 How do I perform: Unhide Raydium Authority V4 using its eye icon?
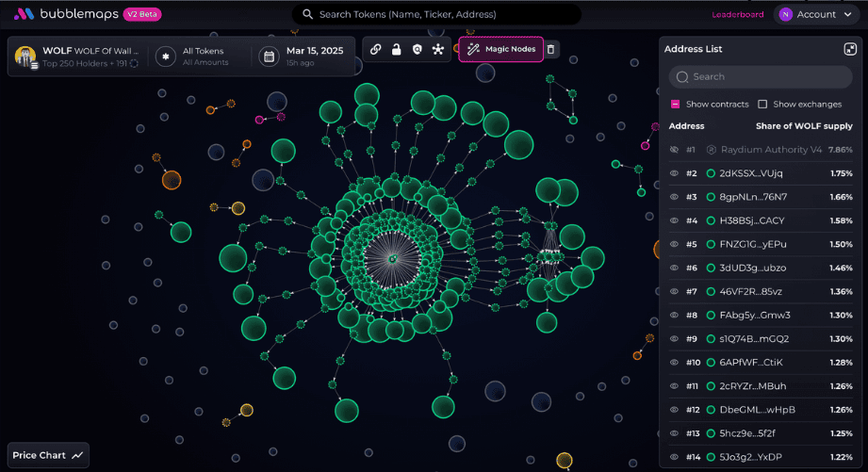(x=674, y=150)
